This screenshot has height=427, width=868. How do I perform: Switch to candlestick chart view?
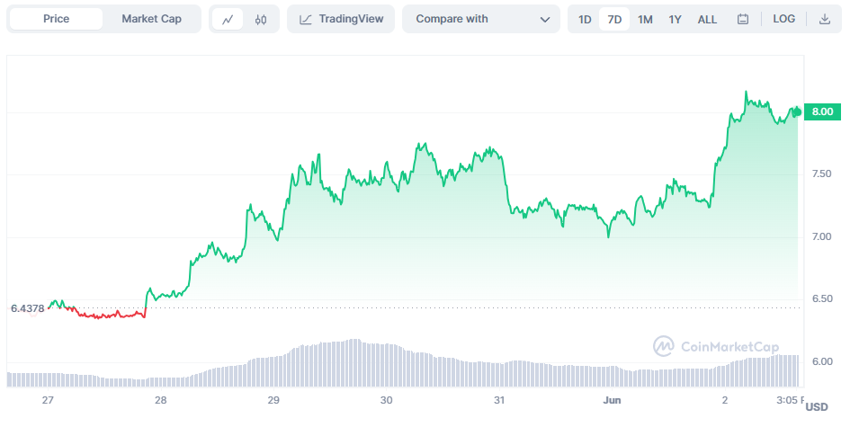click(261, 19)
